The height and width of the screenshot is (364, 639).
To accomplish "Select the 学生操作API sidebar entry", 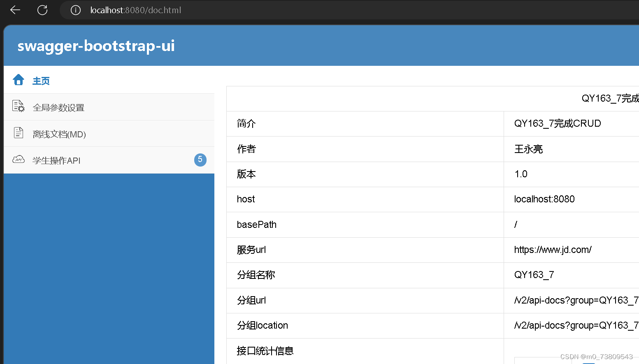I will coord(56,160).
